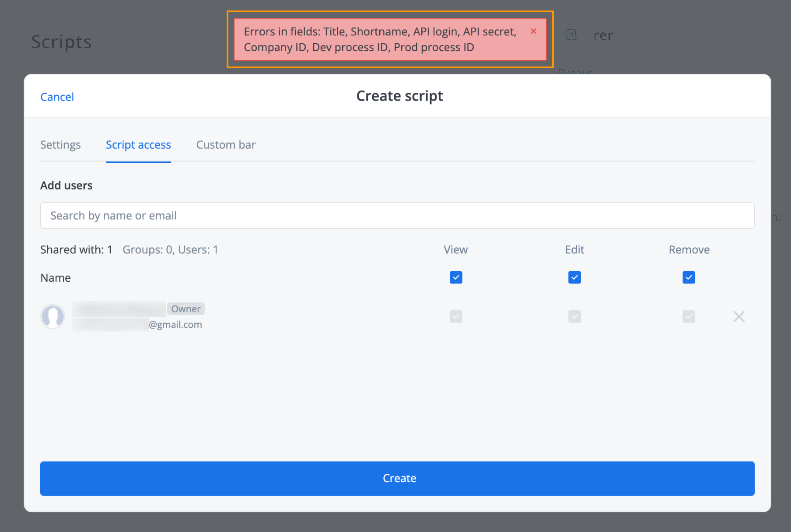
Task: Toggle owner's Remove permission checkbox
Action: [x=689, y=316]
